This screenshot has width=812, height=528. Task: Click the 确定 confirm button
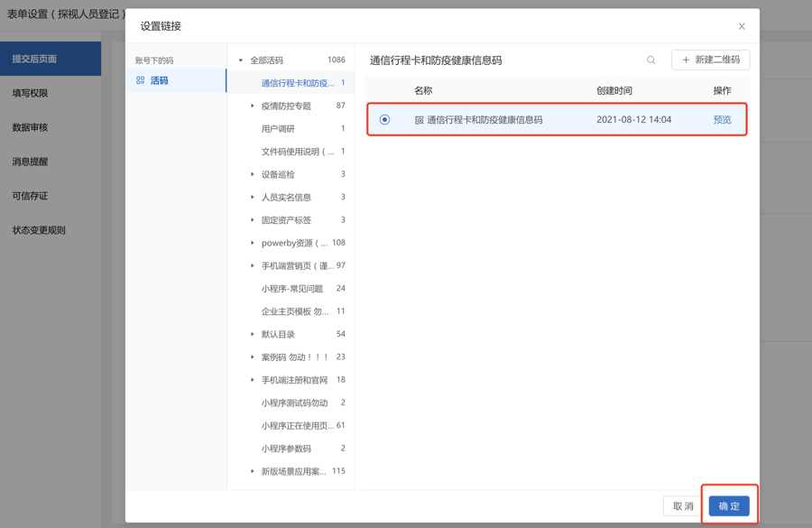(730, 506)
